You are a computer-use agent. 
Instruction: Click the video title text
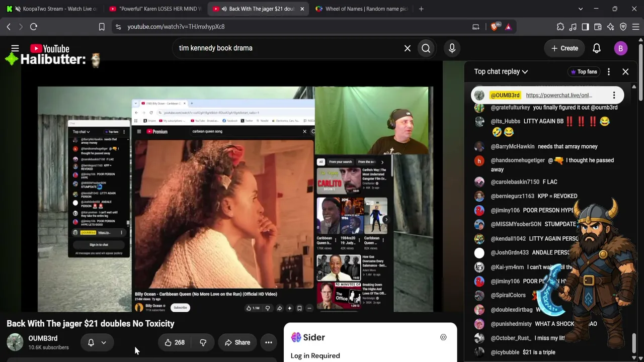91,324
